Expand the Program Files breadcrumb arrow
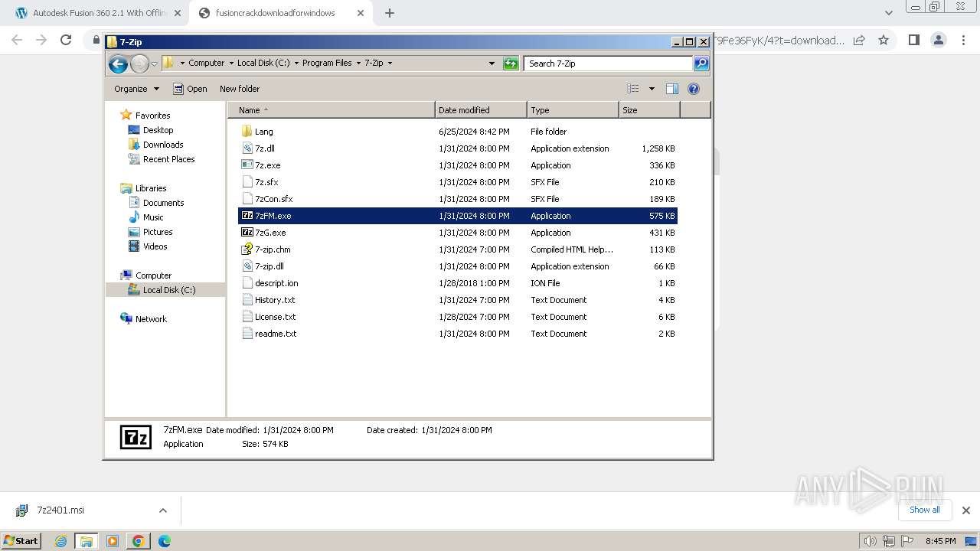 click(358, 64)
